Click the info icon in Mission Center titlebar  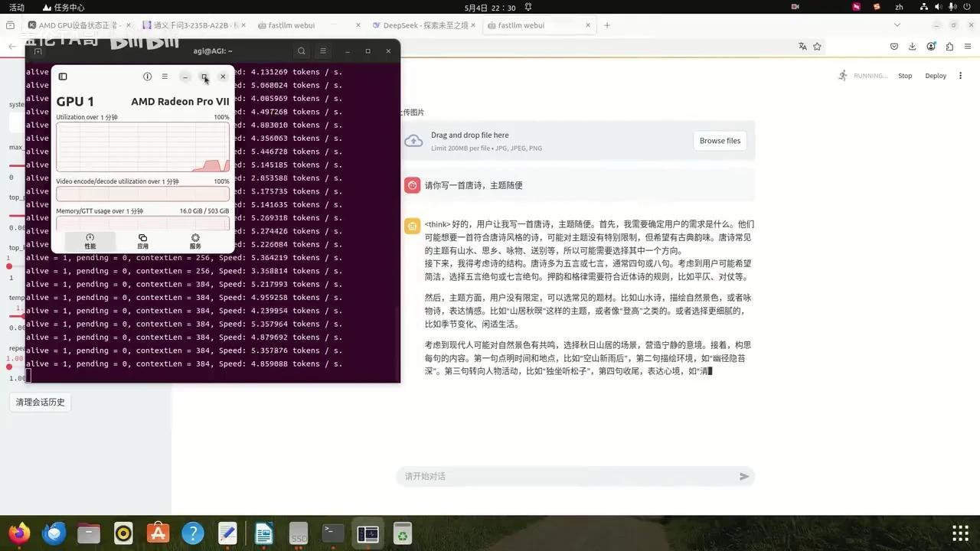click(x=147, y=76)
